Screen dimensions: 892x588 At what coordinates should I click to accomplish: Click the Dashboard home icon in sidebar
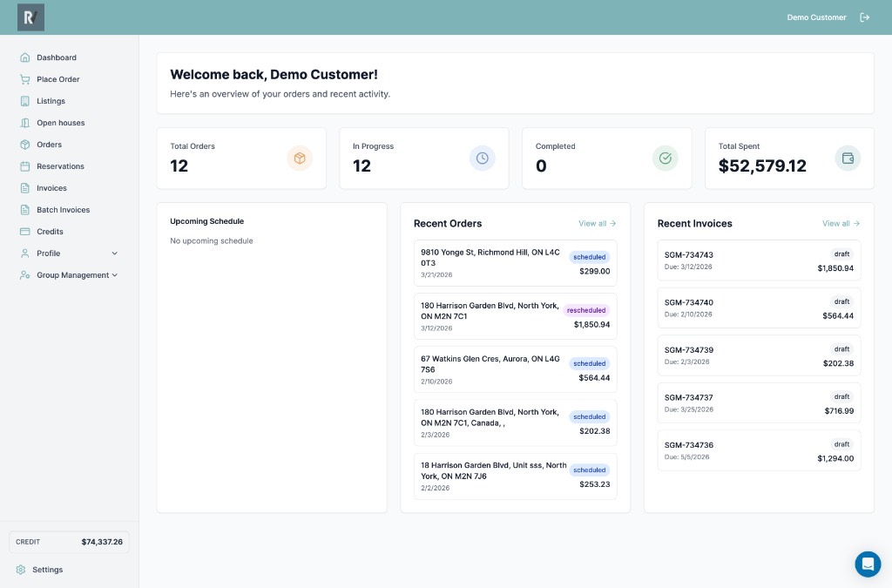25,57
